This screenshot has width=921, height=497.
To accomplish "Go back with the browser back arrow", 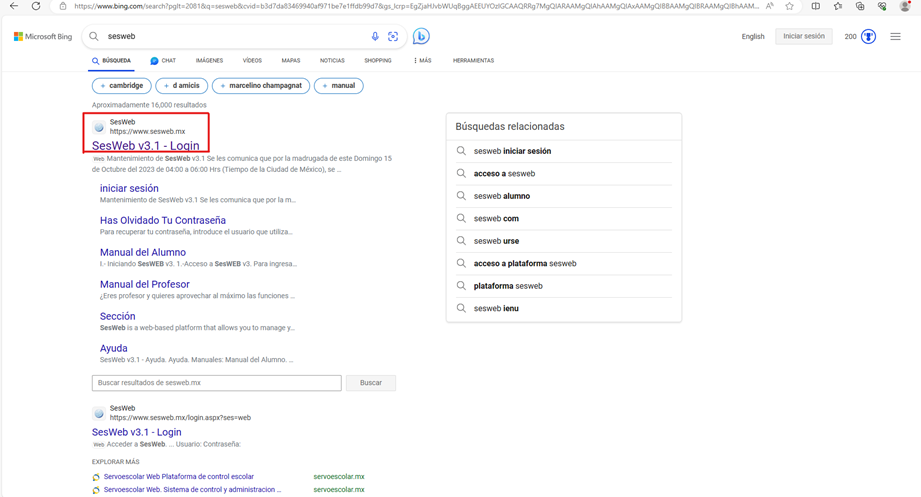I will [x=14, y=6].
